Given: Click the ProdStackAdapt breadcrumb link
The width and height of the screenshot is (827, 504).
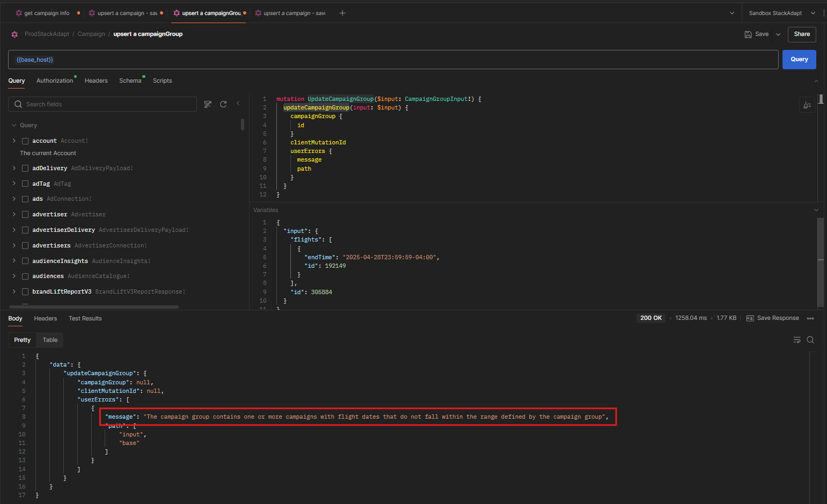Looking at the screenshot, I should (x=47, y=34).
